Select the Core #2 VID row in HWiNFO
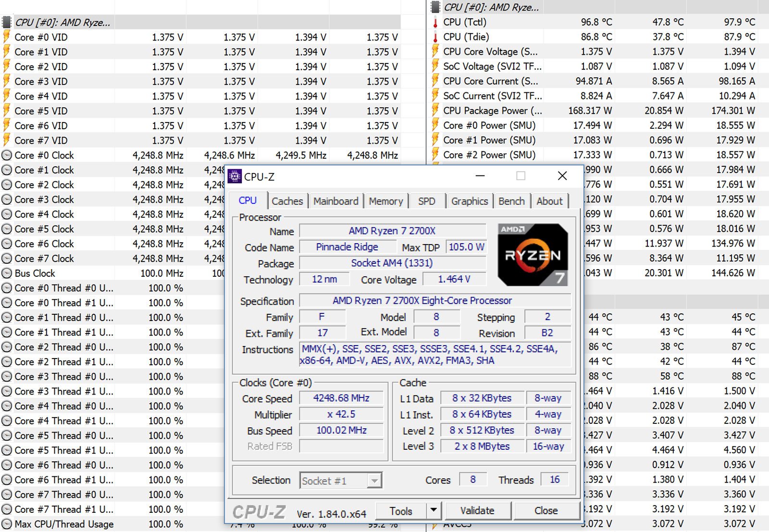 [200, 67]
